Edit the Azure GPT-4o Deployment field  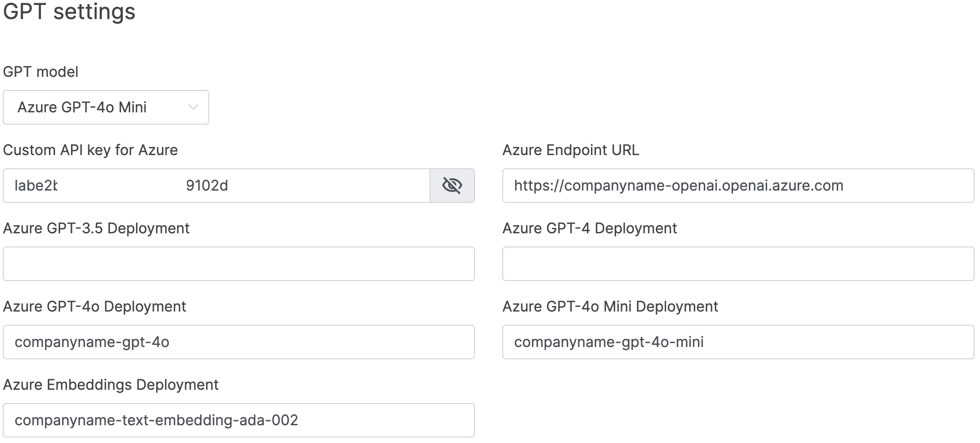click(x=239, y=342)
